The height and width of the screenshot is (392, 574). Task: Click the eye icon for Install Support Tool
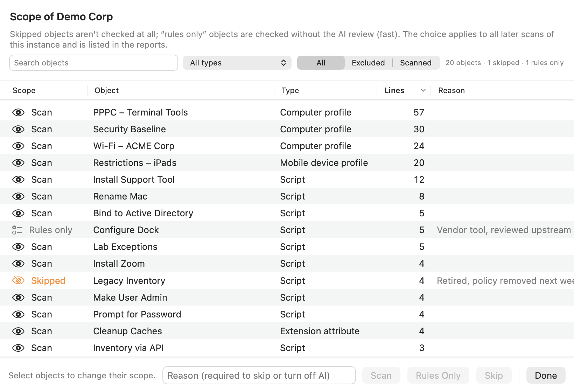tap(18, 180)
